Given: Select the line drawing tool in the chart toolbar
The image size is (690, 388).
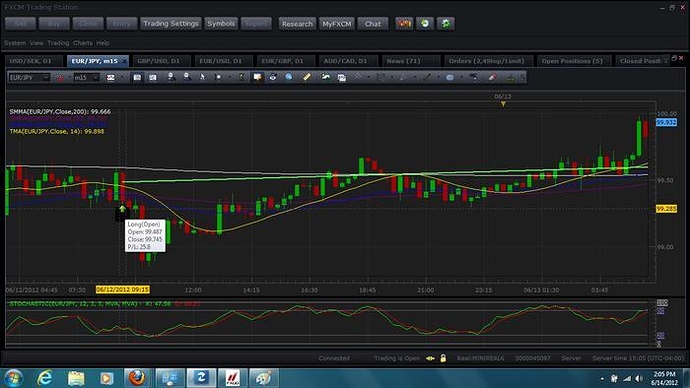Looking at the screenshot, I should (427, 77).
